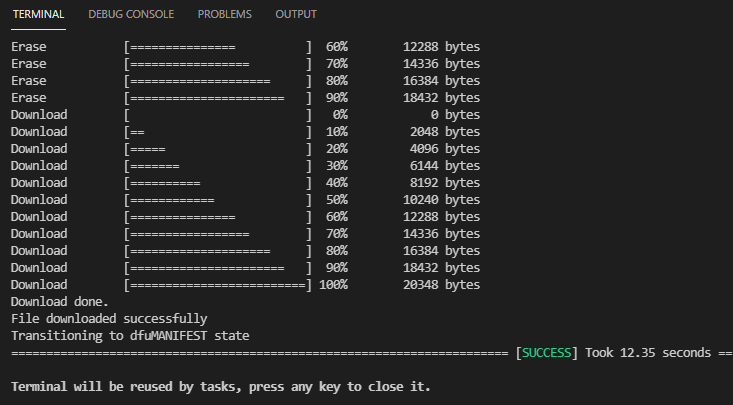The height and width of the screenshot is (405, 733).
Task: Click the 'Terminal will be reused' message
Action: pos(220,386)
